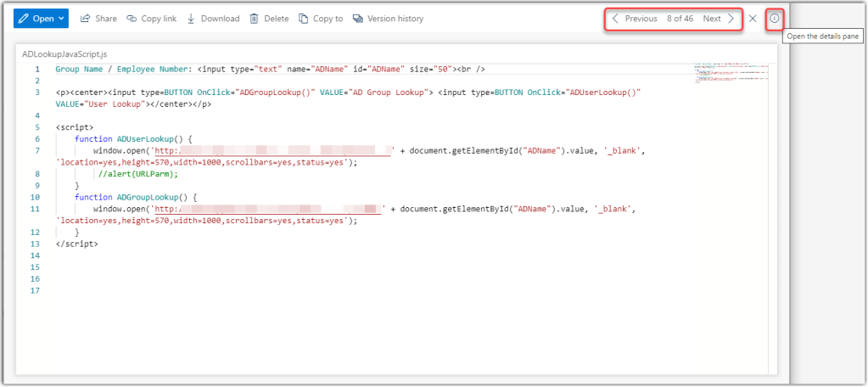Viewport: 868px width, 387px height.
Task: Click line number 7 in the gutter
Action: pos(36,150)
